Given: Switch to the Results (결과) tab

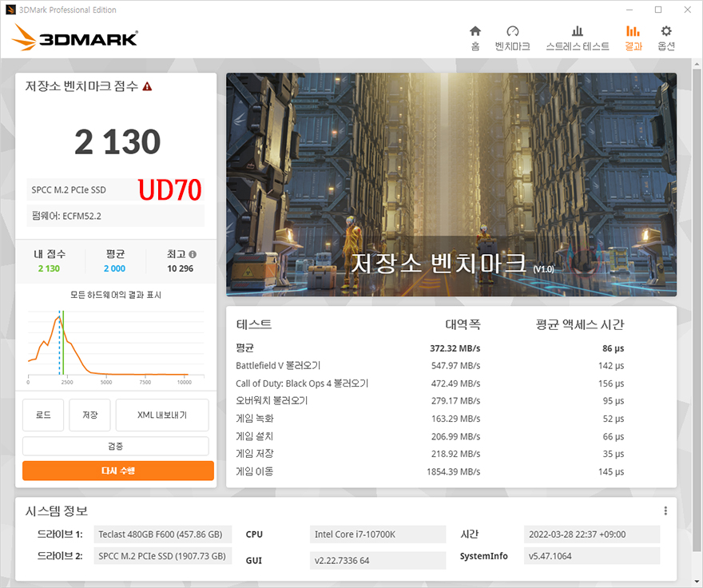Looking at the screenshot, I should pos(633,38).
